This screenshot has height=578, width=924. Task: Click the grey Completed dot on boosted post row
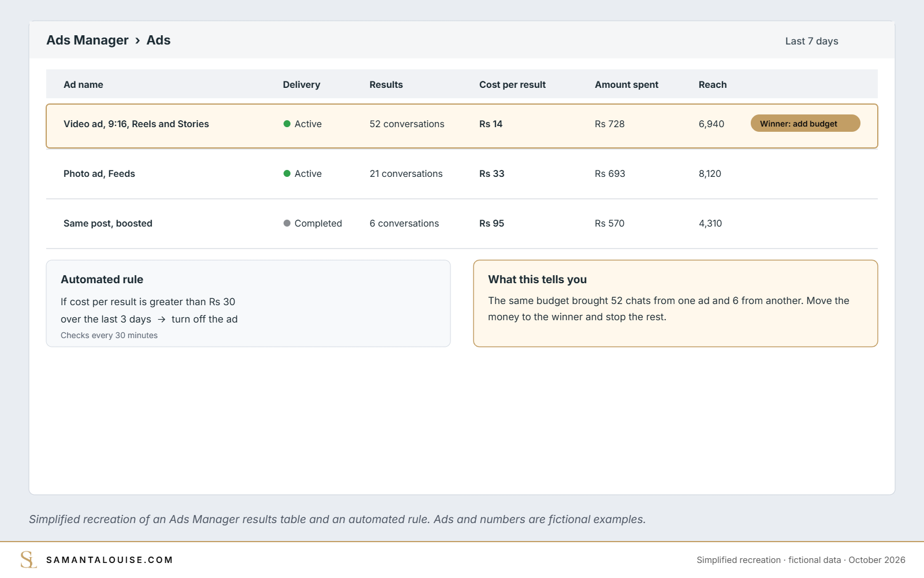[x=287, y=223]
